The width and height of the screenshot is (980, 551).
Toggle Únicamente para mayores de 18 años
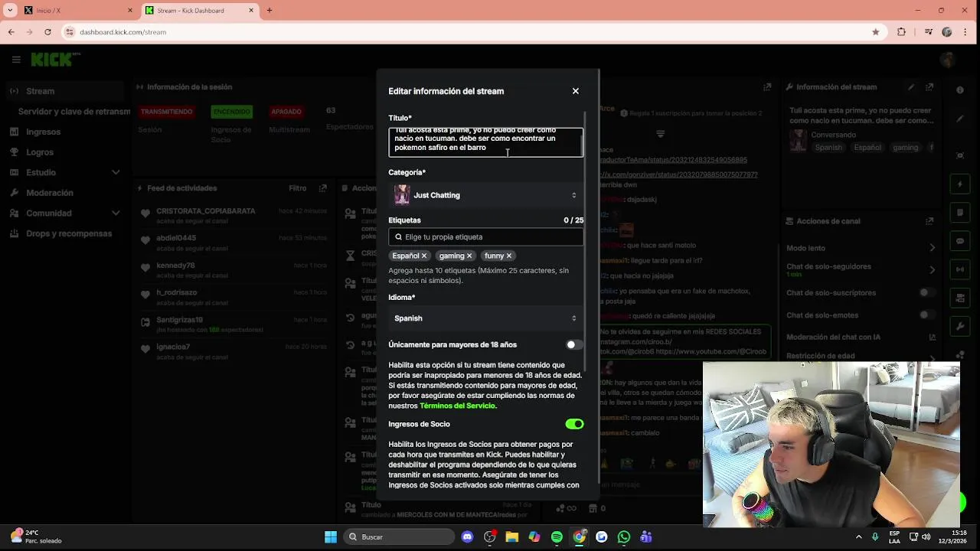click(574, 344)
